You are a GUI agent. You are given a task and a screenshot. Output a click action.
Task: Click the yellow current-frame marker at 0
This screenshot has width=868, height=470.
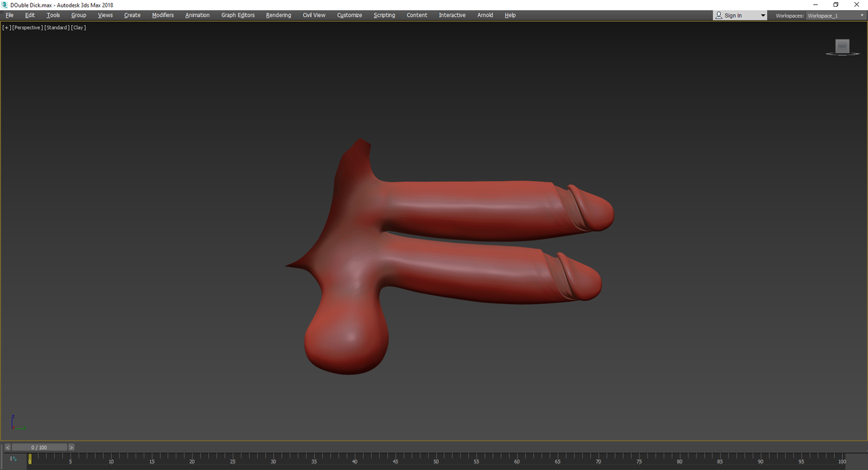30,459
